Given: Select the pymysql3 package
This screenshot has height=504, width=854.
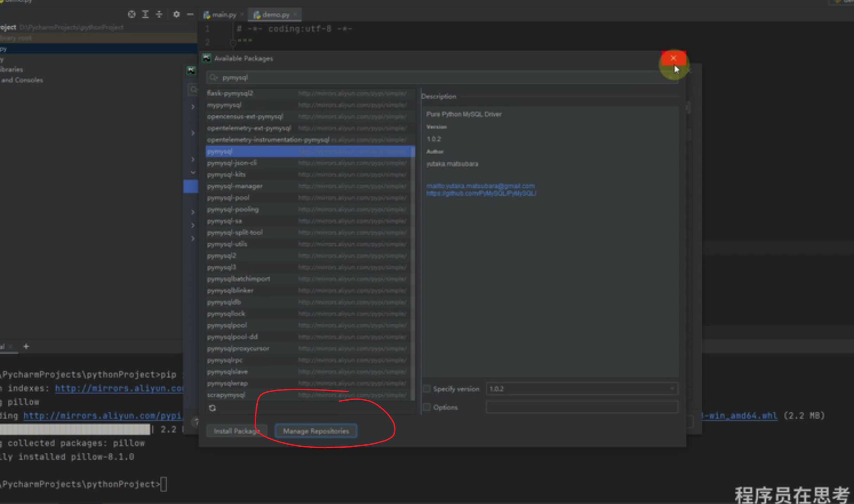Looking at the screenshot, I should click(308, 267).
